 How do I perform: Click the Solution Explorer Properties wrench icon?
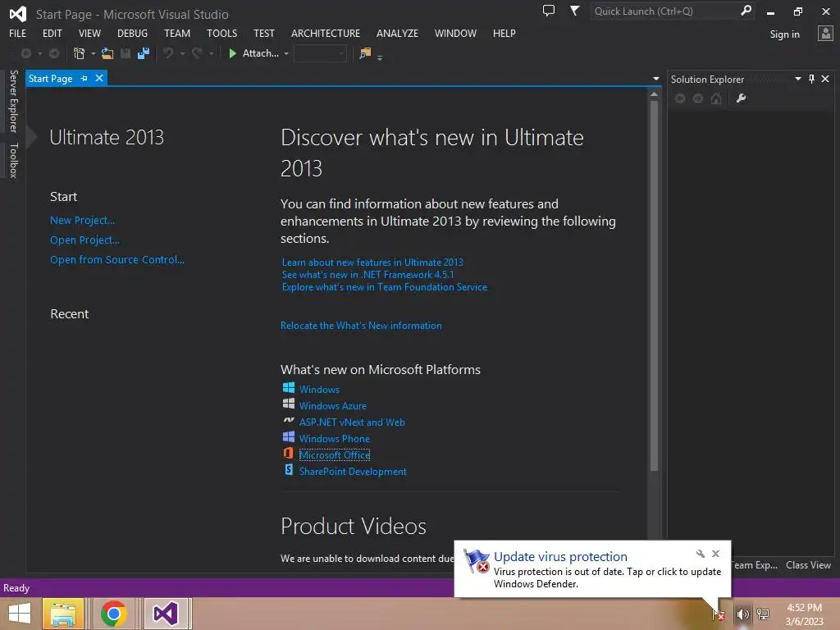pyautogui.click(x=741, y=98)
